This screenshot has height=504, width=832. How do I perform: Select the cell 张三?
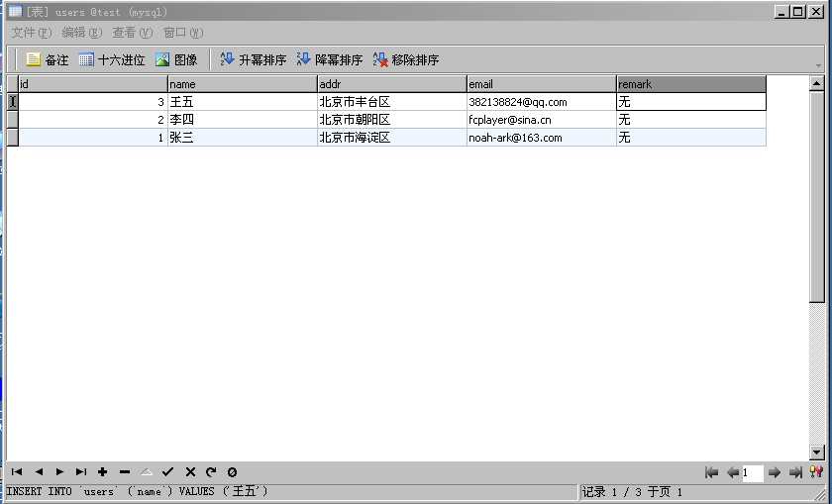[x=243, y=138]
